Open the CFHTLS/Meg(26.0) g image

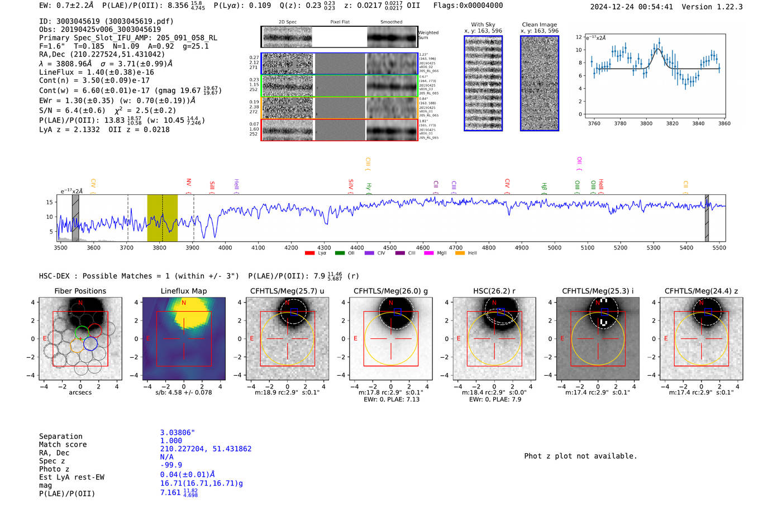pyautogui.click(x=391, y=339)
